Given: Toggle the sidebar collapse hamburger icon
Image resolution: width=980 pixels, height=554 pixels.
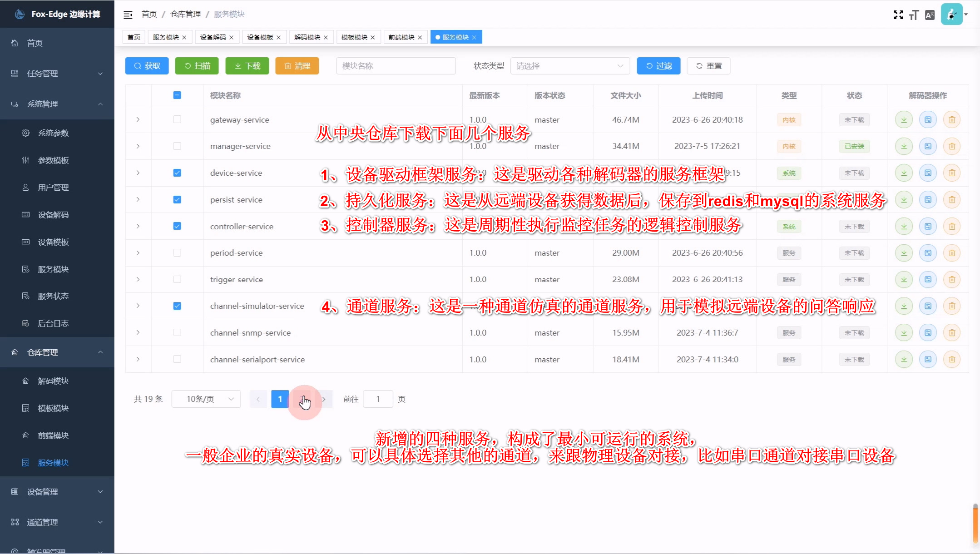Looking at the screenshot, I should (x=128, y=15).
